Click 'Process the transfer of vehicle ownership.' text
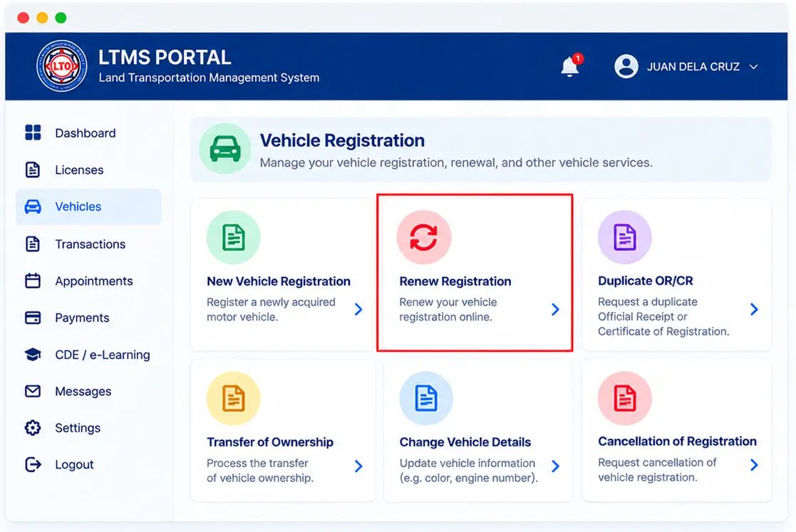 coord(260,471)
